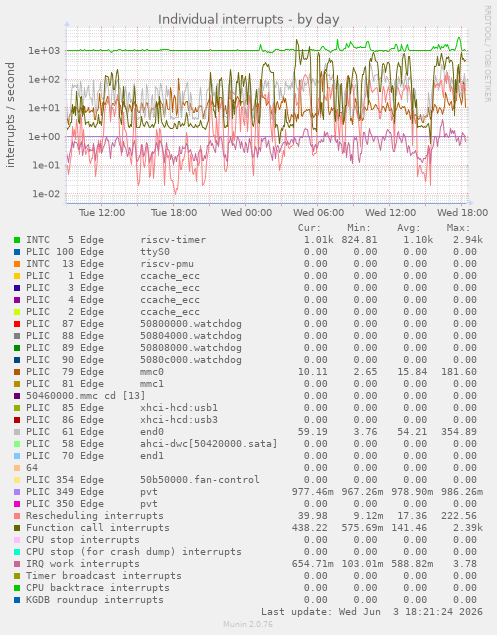Select the 'ahci-dwc[50420000.sata]' legend label
Screen dimensions: 497x635
point(209,444)
